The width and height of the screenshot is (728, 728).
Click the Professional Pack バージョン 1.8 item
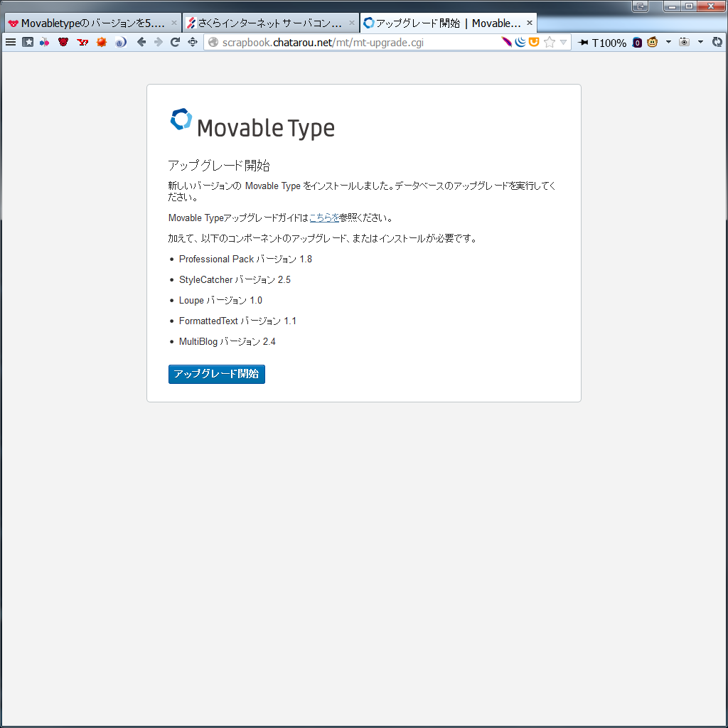(x=245, y=259)
